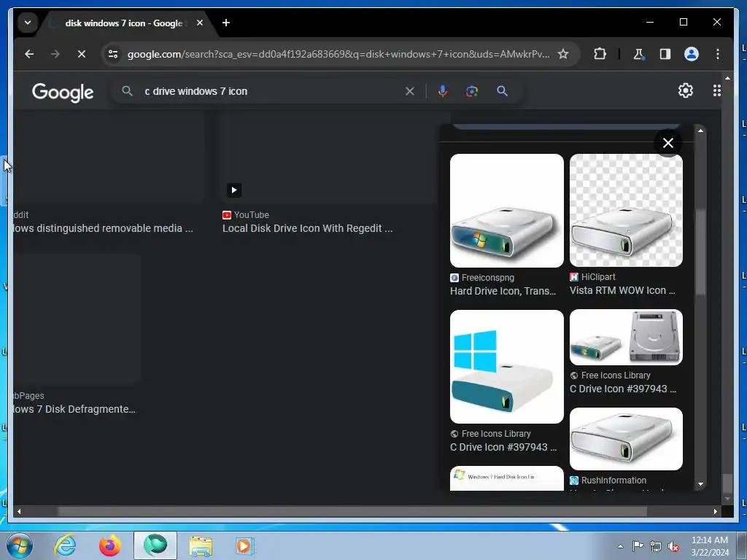Screen dimensions: 747x560
Task: Click 'Vista RTM WOW Icon ...' title
Action: click(622, 290)
